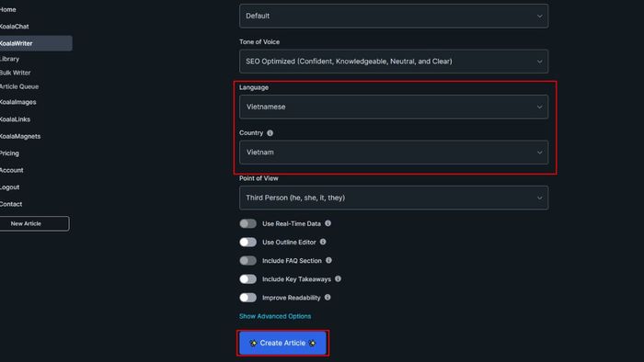Open the Country dropdown showing Vietnam

394,153
